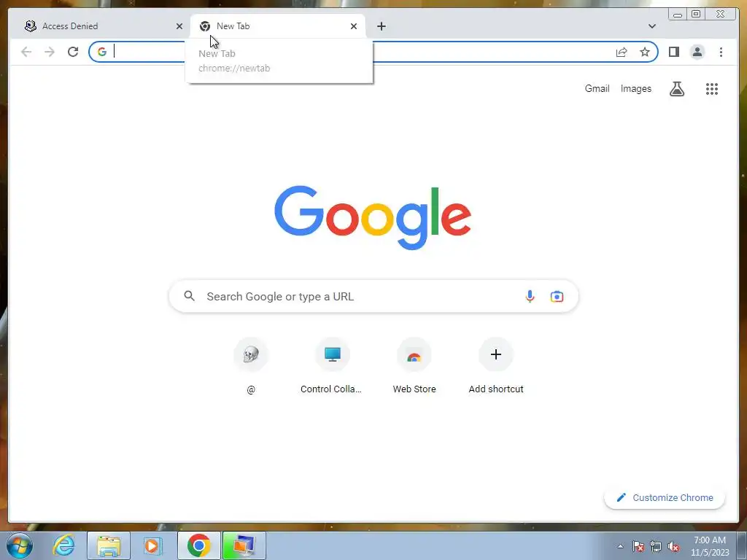This screenshot has width=747, height=560.
Task: Click the muted volume tray icon
Action: 673,546
